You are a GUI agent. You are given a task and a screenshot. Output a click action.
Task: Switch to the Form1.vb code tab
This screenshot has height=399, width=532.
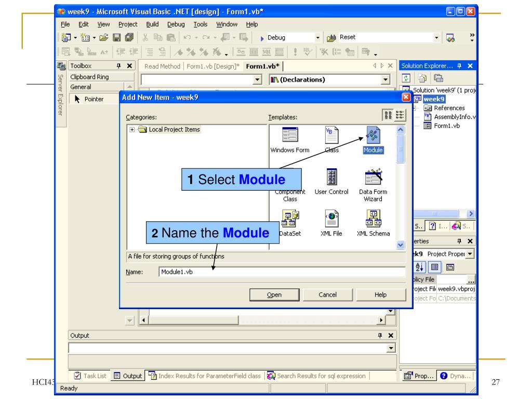pyautogui.click(x=262, y=66)
